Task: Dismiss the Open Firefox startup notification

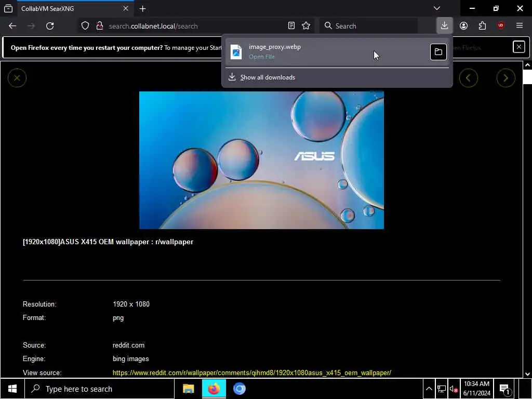Action: pos(519,47)
